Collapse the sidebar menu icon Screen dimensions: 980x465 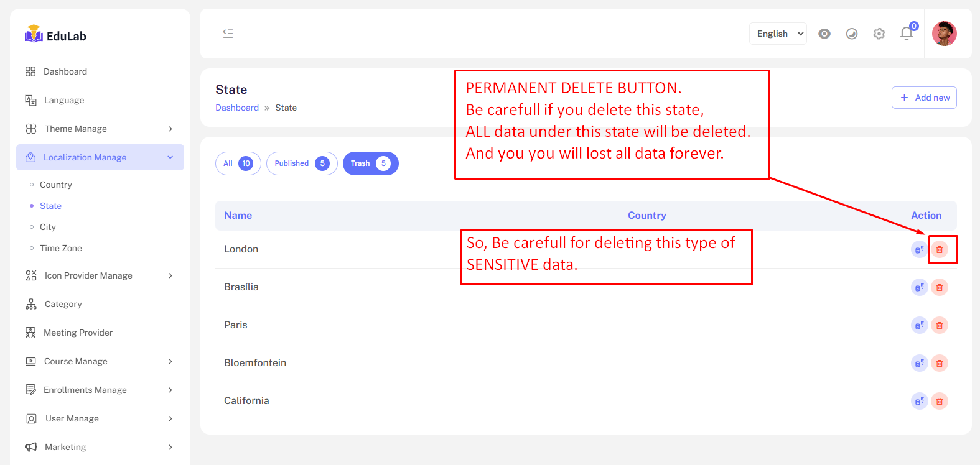tap(228, 34)
